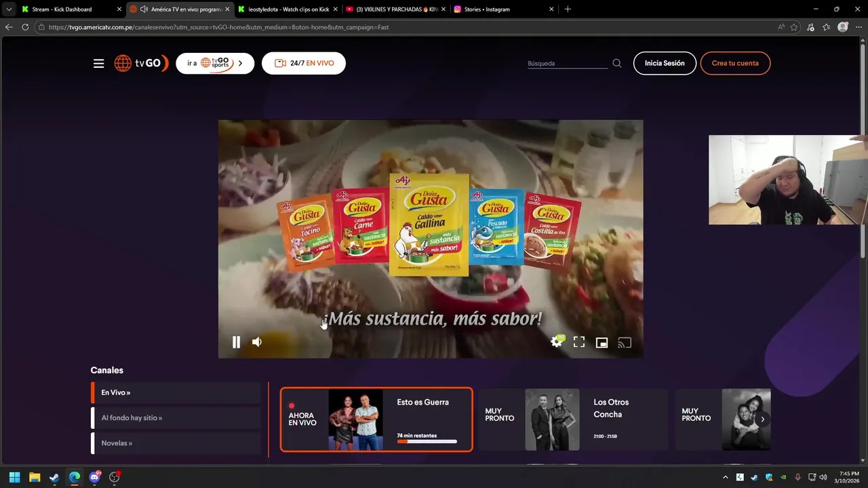Image resolution: width=868 pixels, height=488 pixels.
Task: Open tab search dropdown in browser
Action: pos(9,9)
